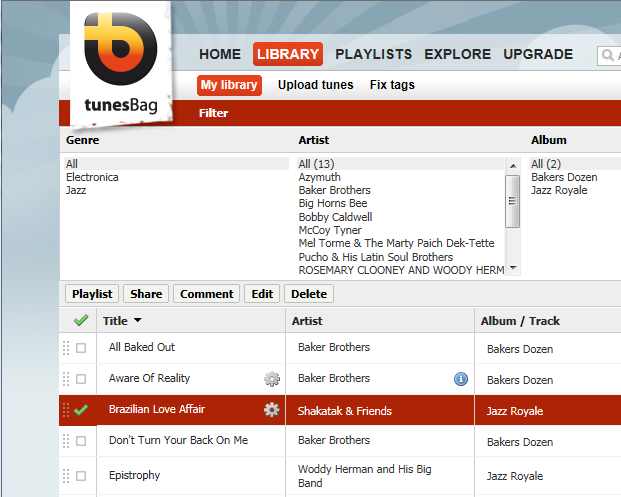
Task: Open the search magnifier icon
Action: click(608, 55)
